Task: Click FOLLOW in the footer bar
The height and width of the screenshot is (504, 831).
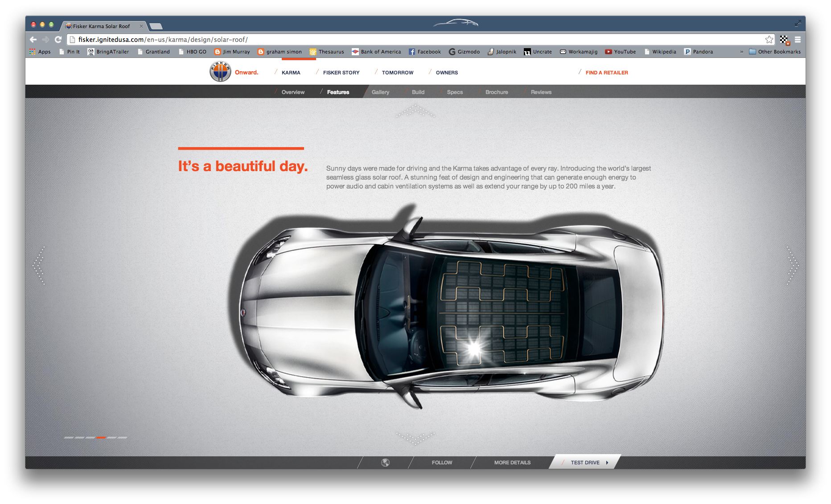Action: [x=442, y=463]
